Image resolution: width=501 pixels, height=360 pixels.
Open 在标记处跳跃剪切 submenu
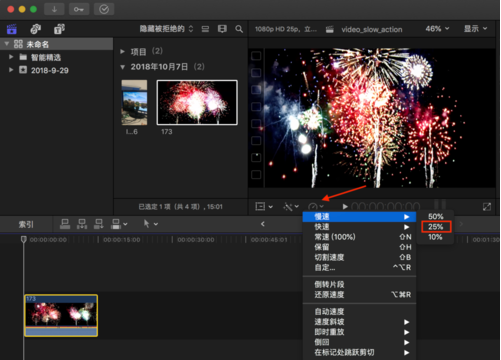(359, 352)
